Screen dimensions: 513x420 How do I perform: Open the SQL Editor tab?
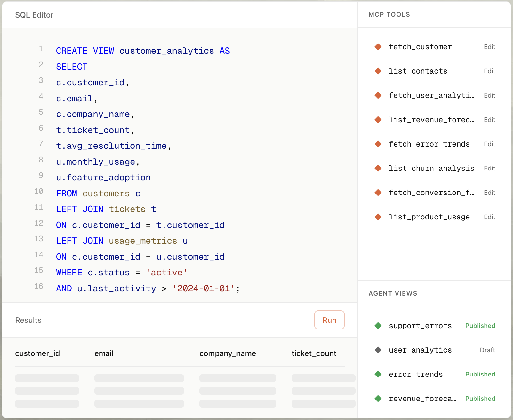pyautogui.click(x=34, y=15)
